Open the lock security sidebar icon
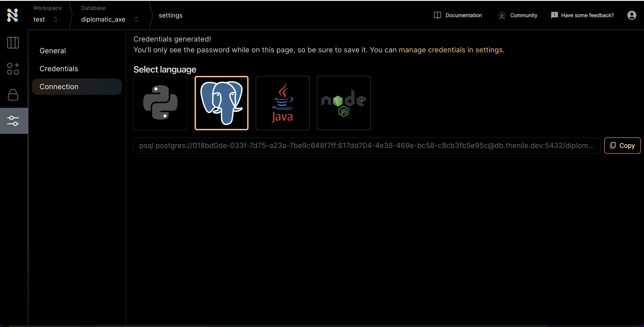This screenshot has height=327, width=644. point(13,95)
